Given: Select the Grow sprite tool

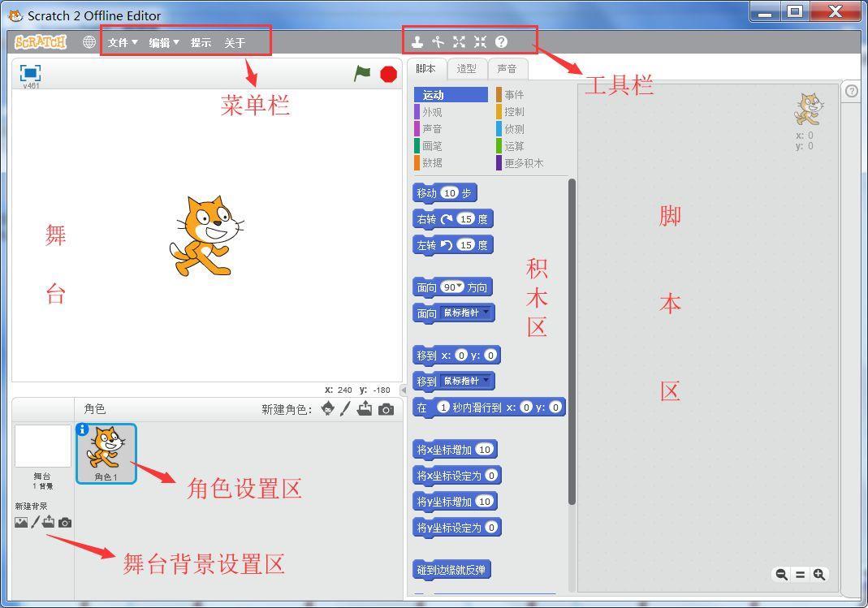Looking at the screenshot, I should pos(460,42).
